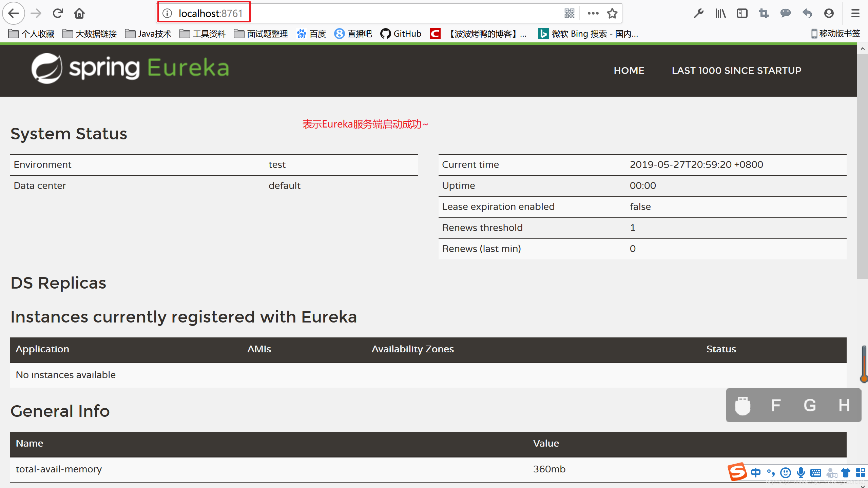Select drive H in the overlay
This screenshot has width=868, height=488.
[844, 405]
